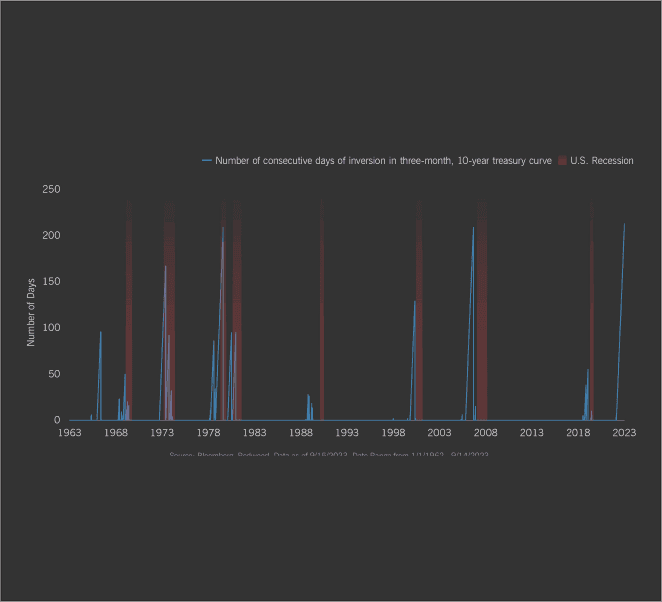
Task: Click the recession band near 1990
Action: pos(322,310)
